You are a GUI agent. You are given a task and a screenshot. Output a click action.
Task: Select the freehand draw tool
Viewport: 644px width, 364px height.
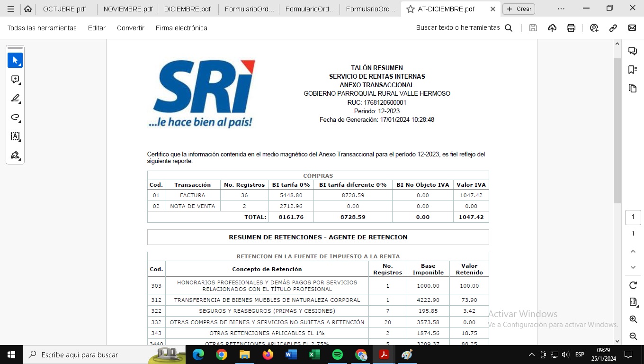point(15,118)
